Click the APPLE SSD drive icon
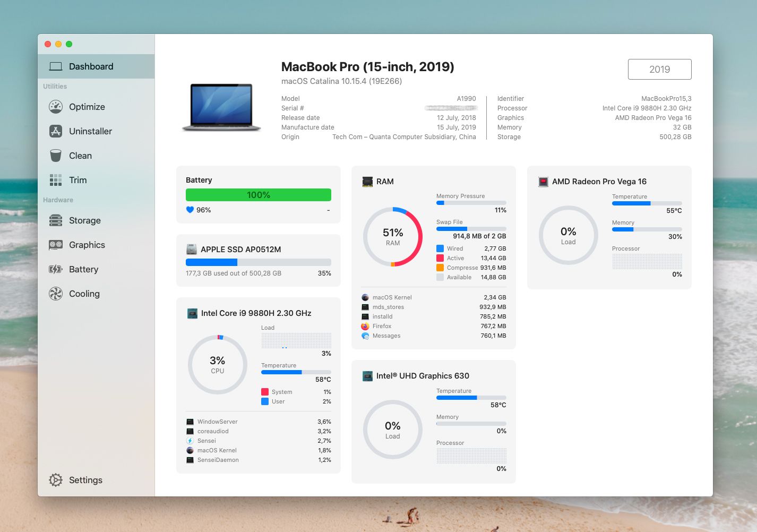The height and width of the screenshot is (532, 757). pos(192,249)
